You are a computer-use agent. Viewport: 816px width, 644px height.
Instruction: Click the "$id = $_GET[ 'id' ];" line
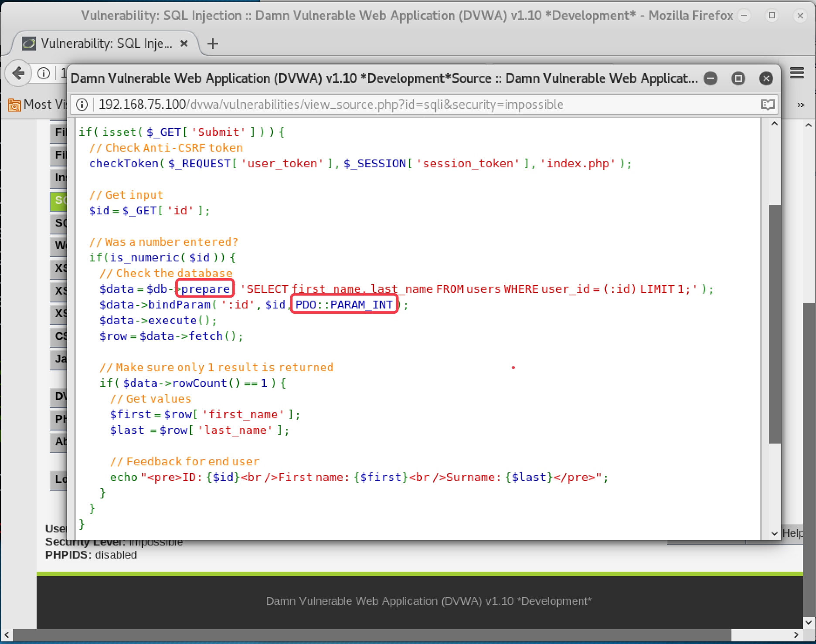tap(149, 210)
